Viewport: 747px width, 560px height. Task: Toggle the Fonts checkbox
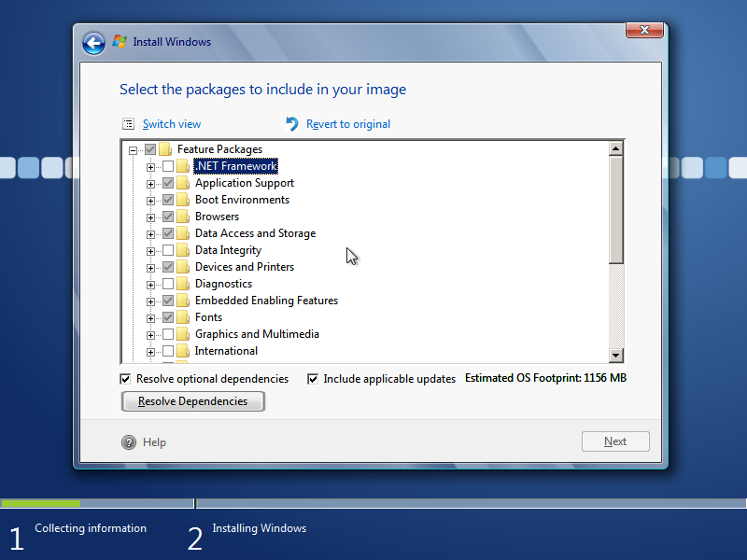point(168,317)
